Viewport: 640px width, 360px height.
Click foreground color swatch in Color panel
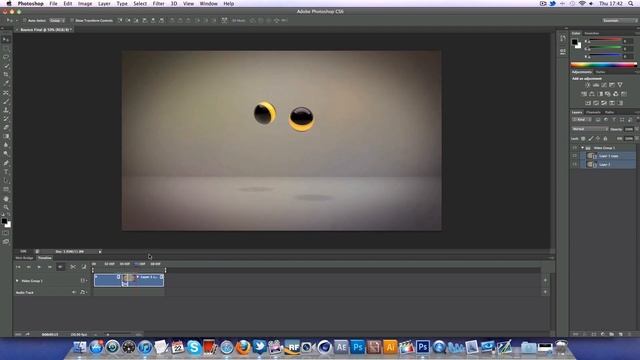pos(575,42)
